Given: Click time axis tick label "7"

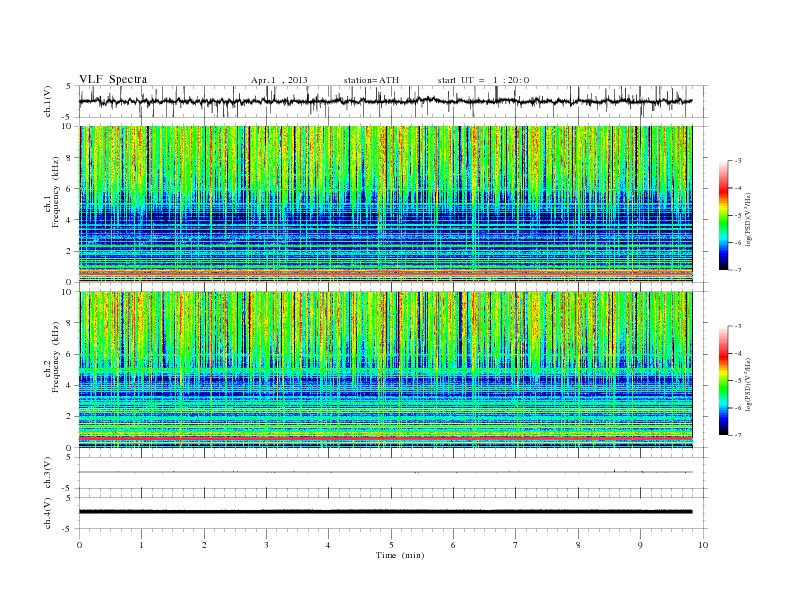Looking at the screenshot, I should [516, 545].
